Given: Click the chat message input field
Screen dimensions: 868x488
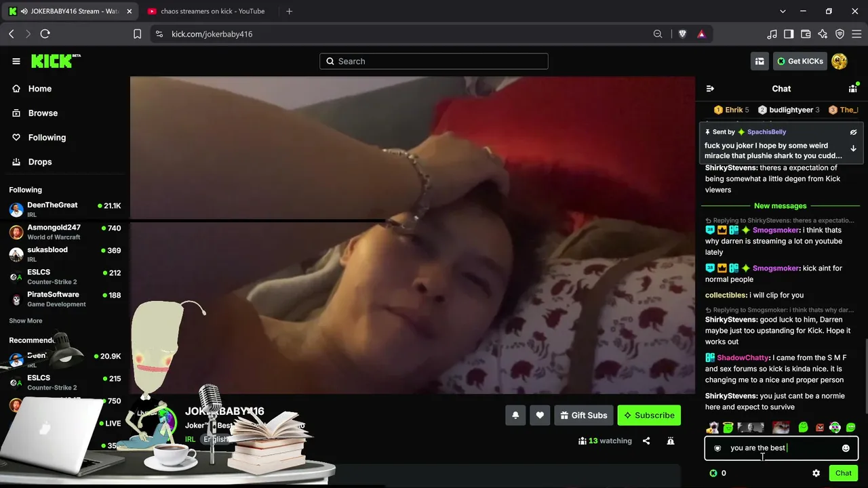Looking at the screenshot, I should tap(781, 448).
